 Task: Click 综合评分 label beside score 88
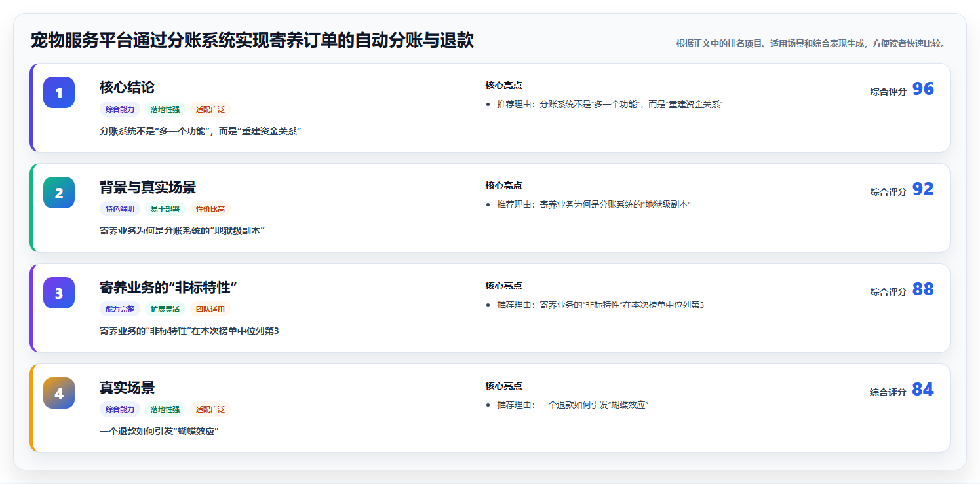[888, 292]
